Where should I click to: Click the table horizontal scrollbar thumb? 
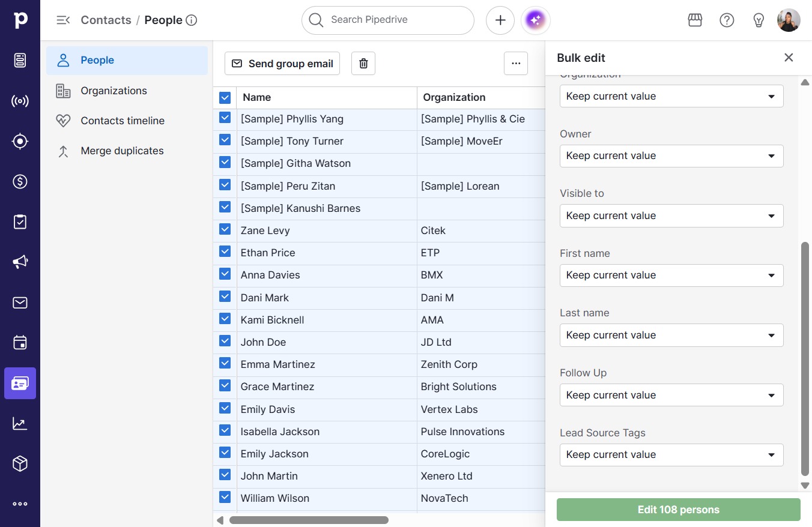[x=309, y=520]
